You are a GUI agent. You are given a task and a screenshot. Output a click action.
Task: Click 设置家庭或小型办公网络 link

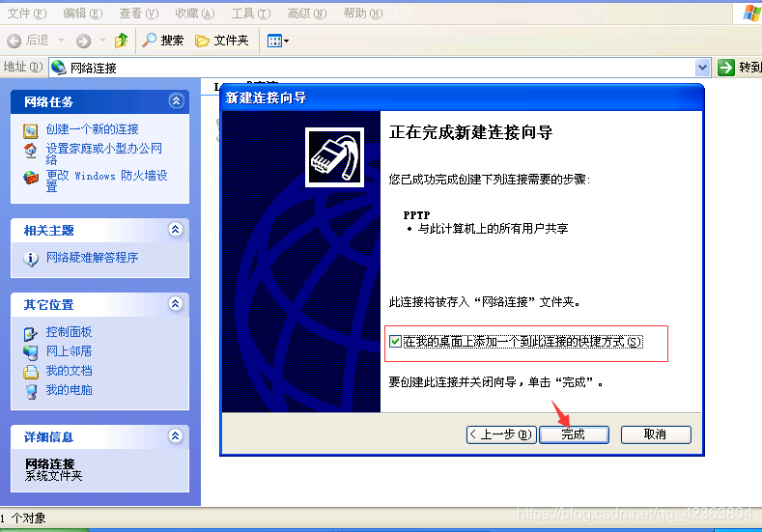(104, 154)
